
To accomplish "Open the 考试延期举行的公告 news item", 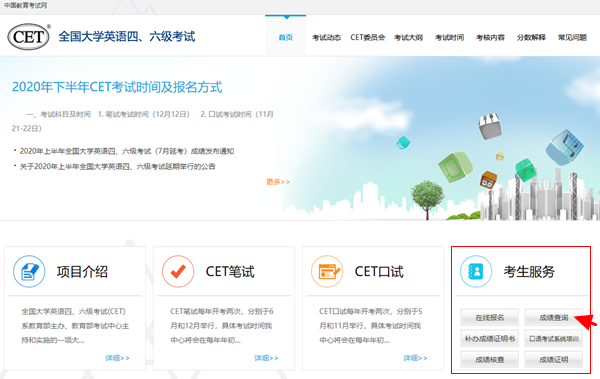I will tap(117, 167).
